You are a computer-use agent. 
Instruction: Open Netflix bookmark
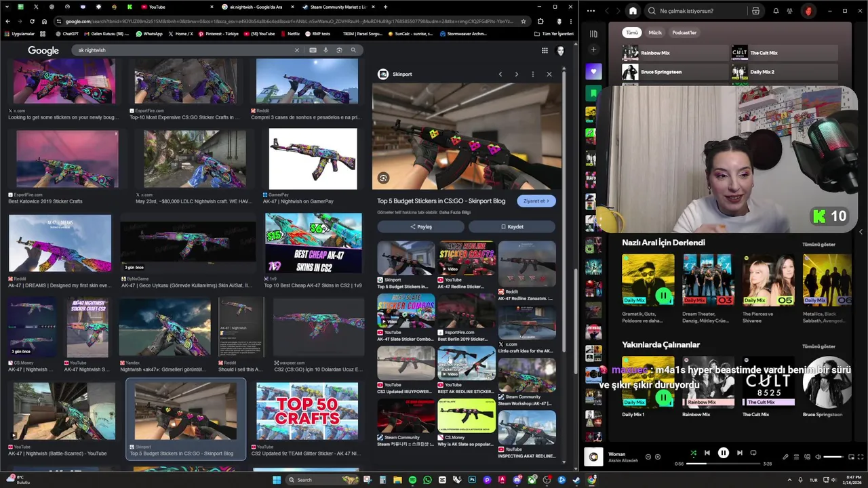pyautogui.click(x=290, y=34)
